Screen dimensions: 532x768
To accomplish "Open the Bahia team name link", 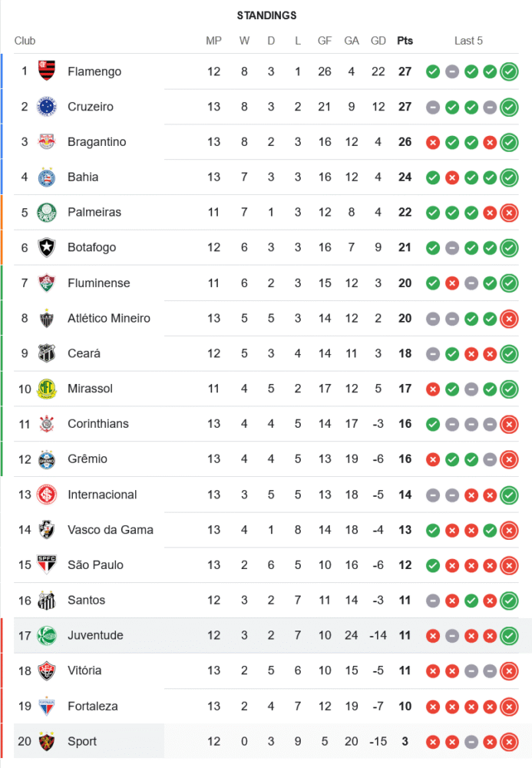I will 83,177.
